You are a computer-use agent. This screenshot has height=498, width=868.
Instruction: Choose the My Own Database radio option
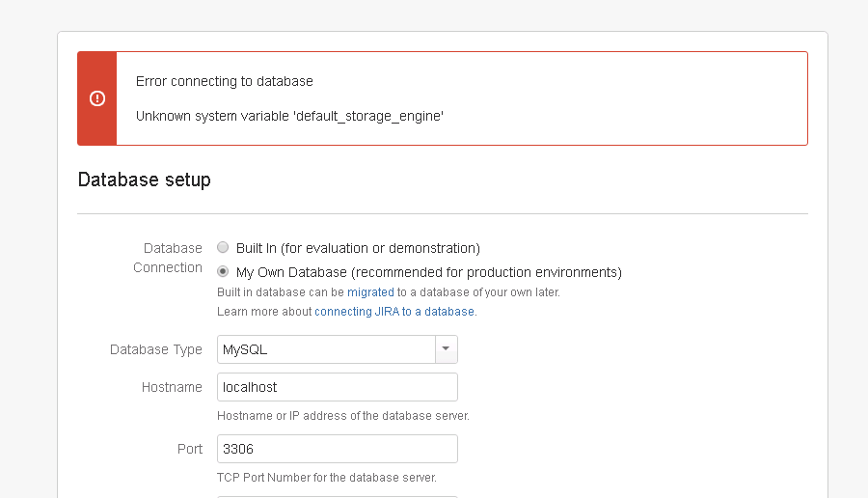(x=223, y=271)
